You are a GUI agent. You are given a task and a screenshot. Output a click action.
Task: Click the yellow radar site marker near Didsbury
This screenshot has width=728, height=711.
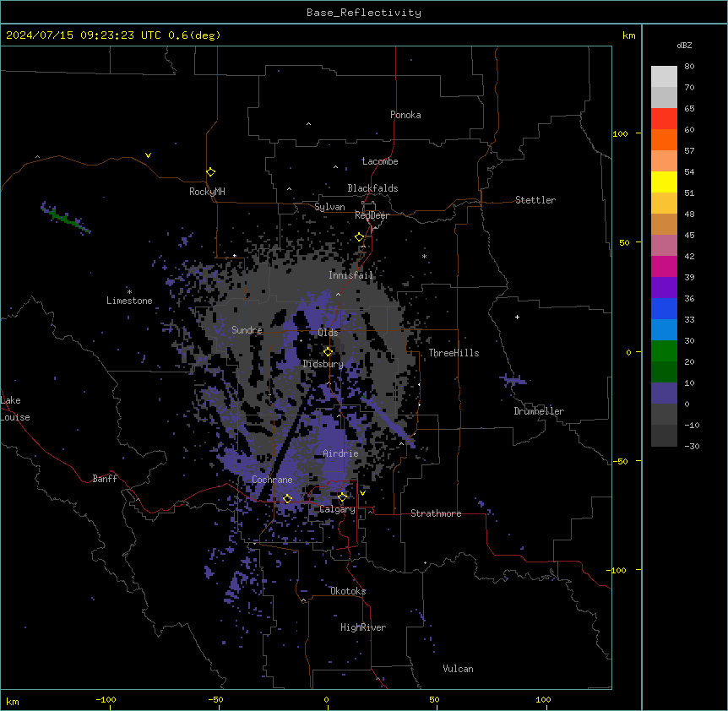(329, 352)
